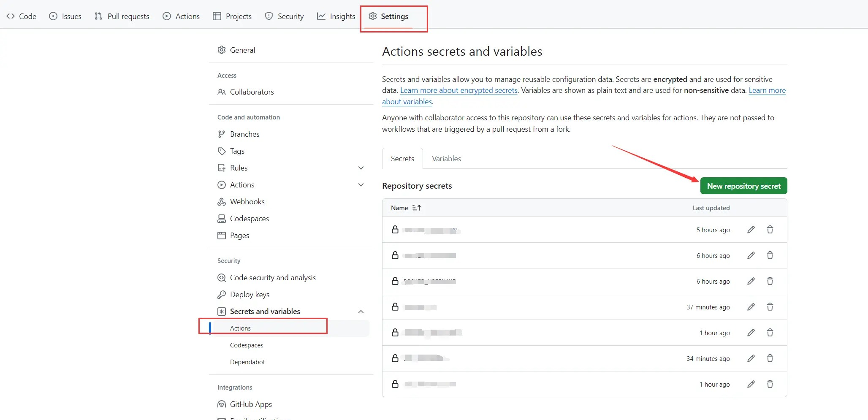Expand the Actions section under Code and automation

[x=361, y=184]
